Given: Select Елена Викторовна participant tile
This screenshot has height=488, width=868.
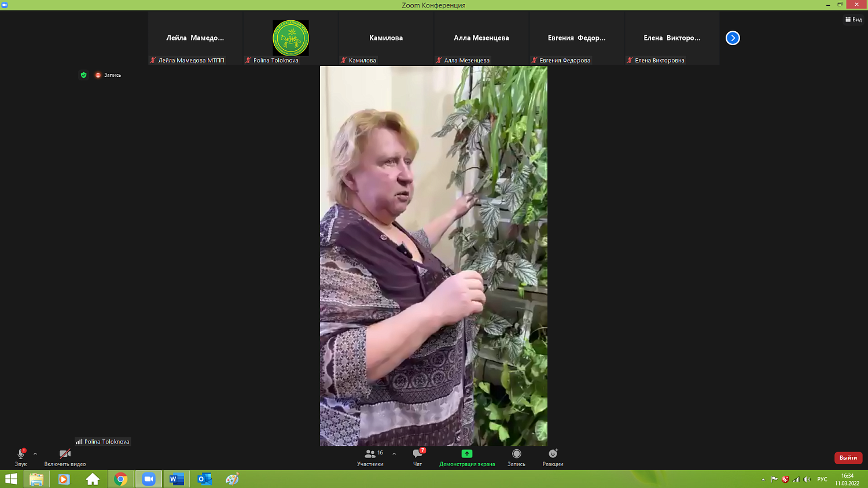Looking at the screenshot, I should pyautogui.click(x=672, y=38).
